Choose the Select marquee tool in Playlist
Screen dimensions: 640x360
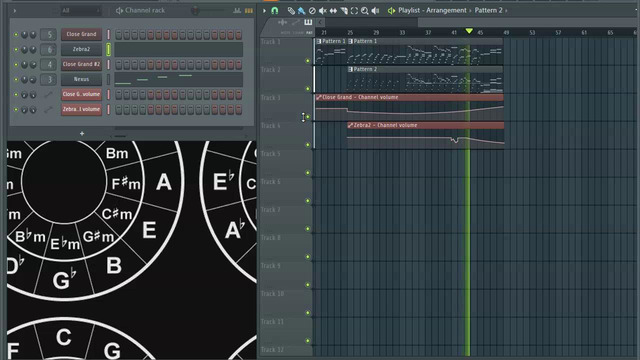click(x=354, y=11)
